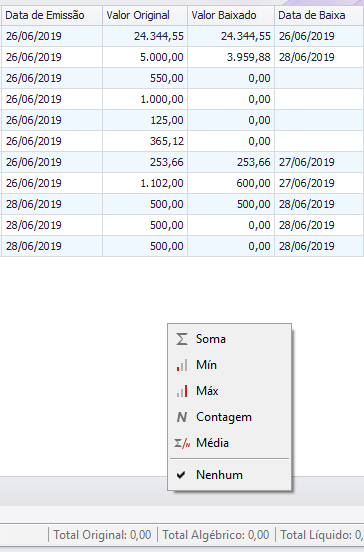Click the Total Original status bar field
Viewport: 364px width, 552px height.
102,535
